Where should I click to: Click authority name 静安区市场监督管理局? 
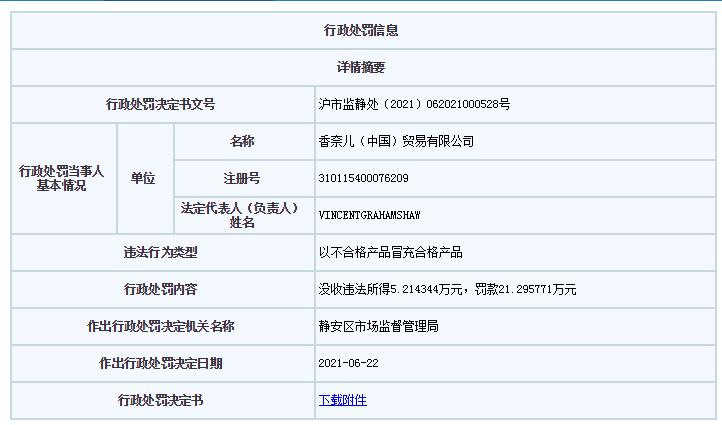pos(378,326)
